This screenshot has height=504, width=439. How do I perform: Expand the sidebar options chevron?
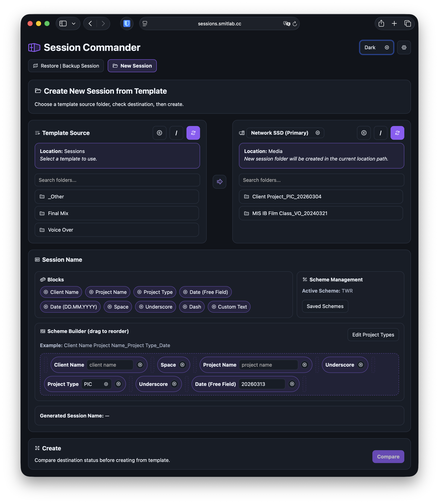coord(73,24)
